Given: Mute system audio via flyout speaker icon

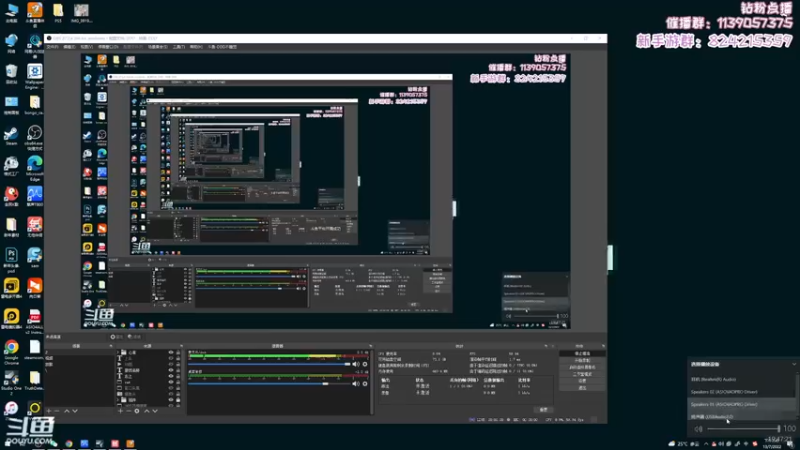Looking at the screenshot, I should click(698, 429).
